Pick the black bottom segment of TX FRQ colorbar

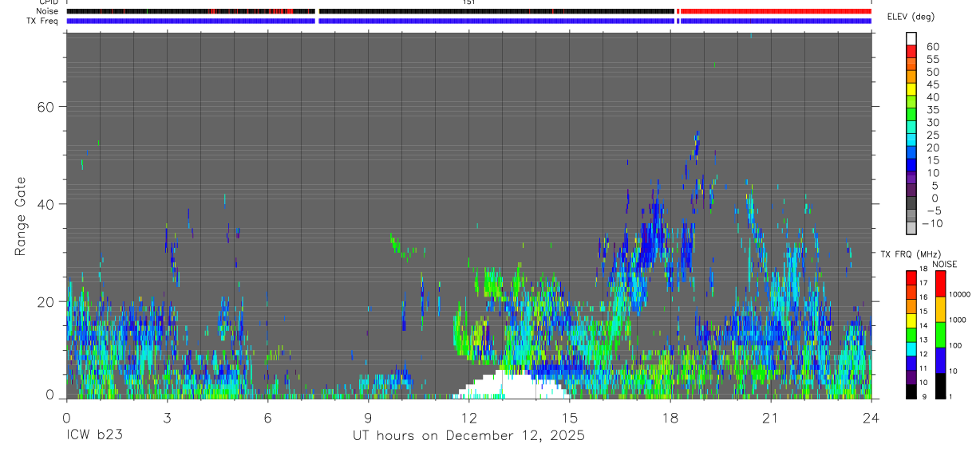click(911, 391)
